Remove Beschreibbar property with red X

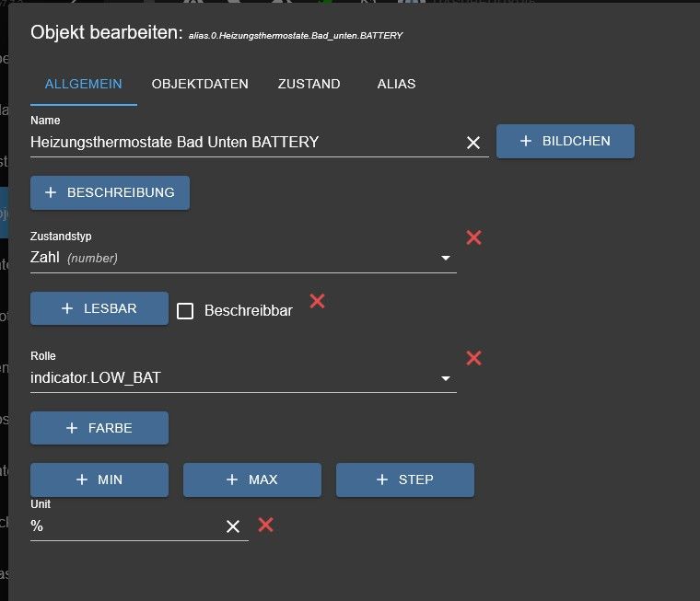point(318,301)
